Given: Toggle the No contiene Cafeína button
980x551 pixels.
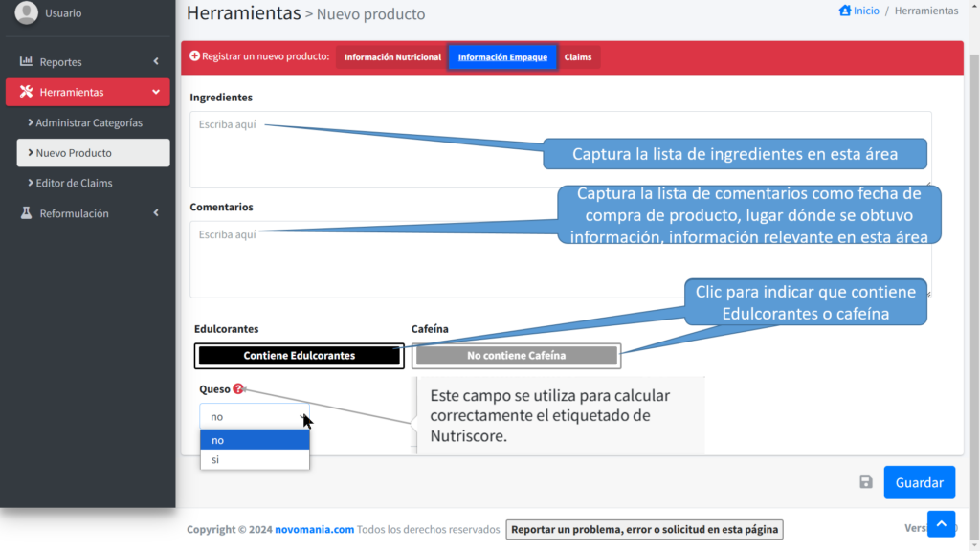Looking at the screenshot, I should point(516,356).
